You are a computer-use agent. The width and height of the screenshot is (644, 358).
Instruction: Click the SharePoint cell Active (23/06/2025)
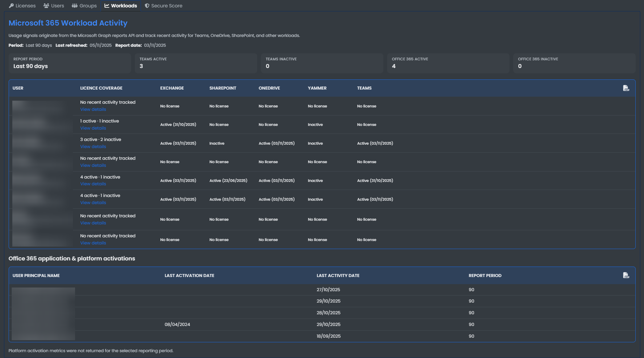coord(228,181)
